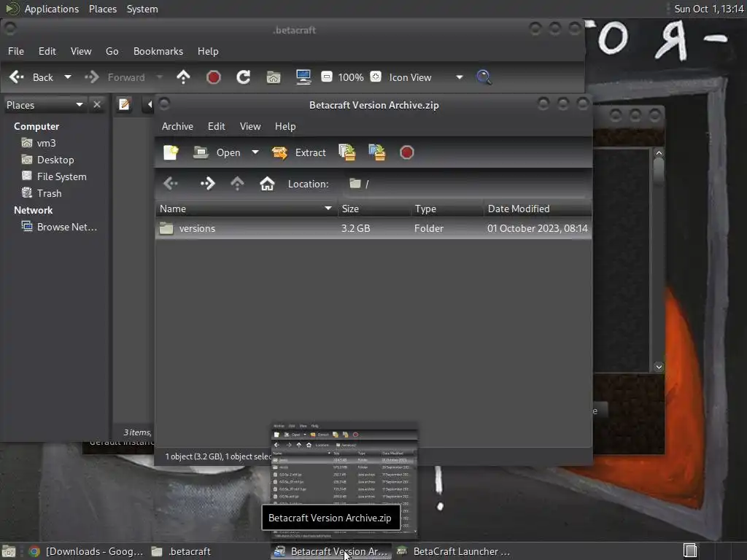This screenshot has height=560, width=747.
Task: Select File System in the sidebar
Action: tap(61, 176)
